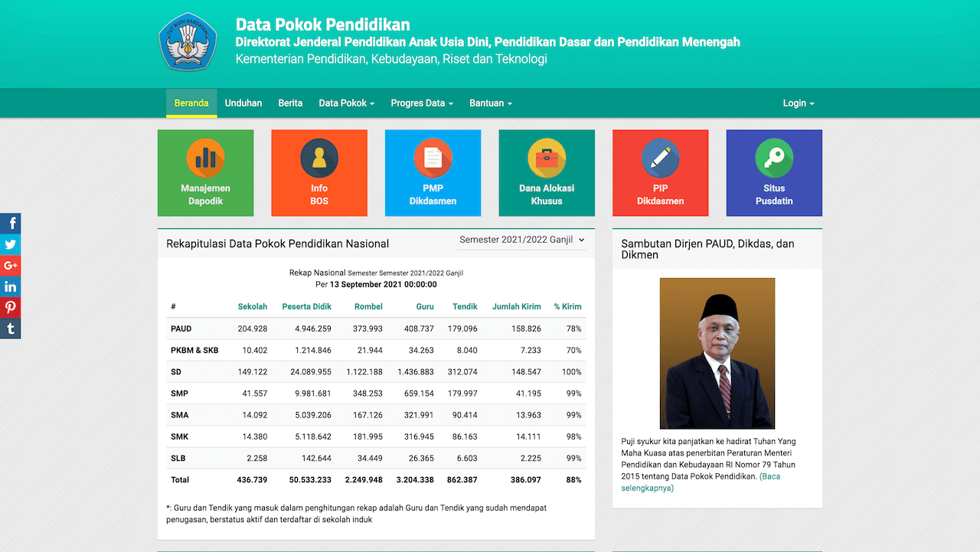
Task: Click the Guru column header
Action: click(x=425, y=306)
